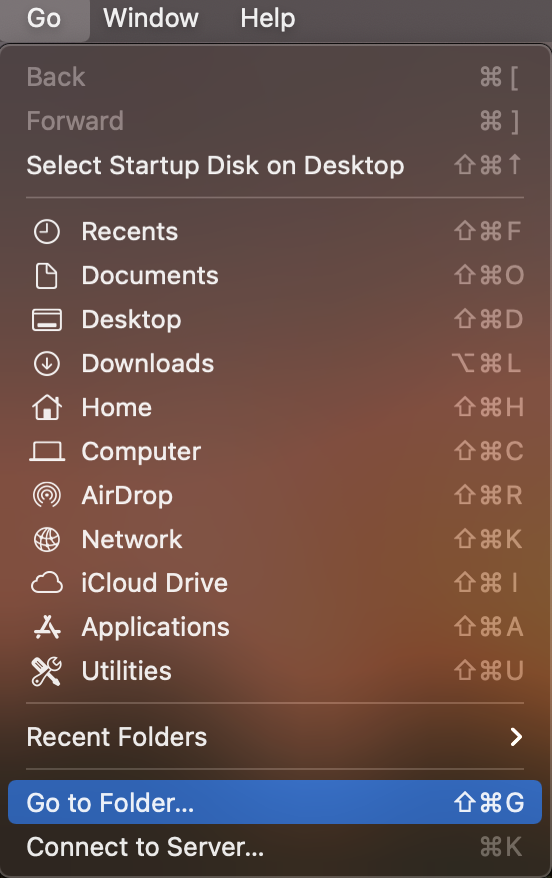Select the Computer label
The image size is (552, 878).
point(141,451)
